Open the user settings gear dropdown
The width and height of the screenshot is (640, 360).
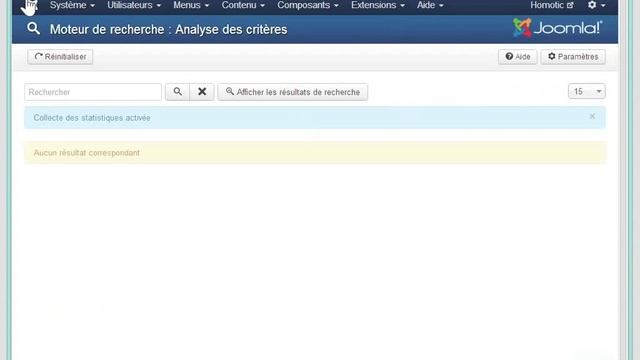[596, 5]
